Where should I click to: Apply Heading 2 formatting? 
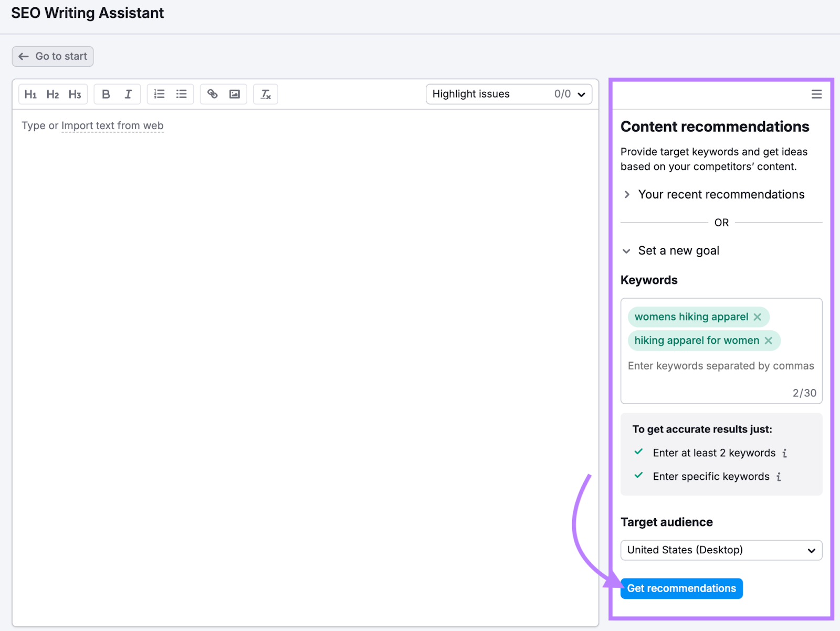click(52, 94)
